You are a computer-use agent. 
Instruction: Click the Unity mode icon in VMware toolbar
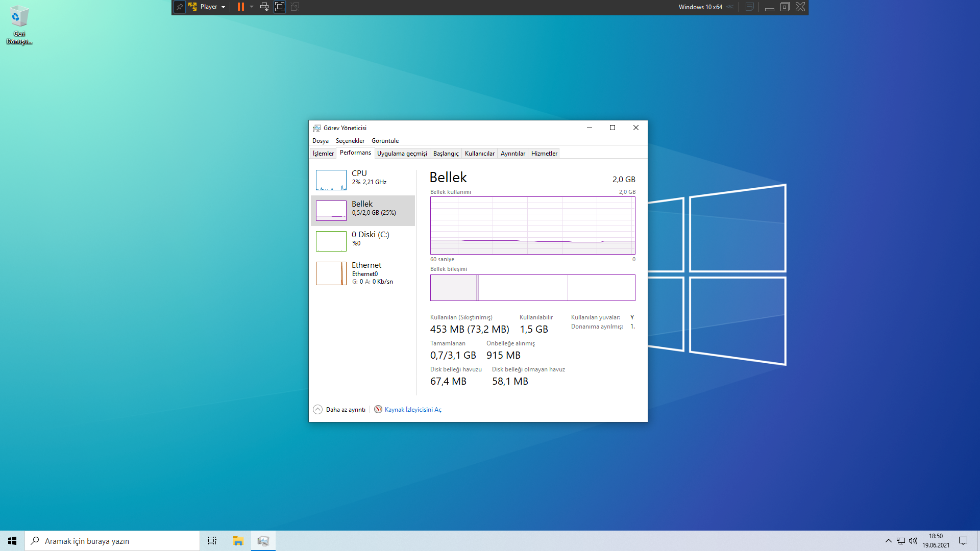[295, 7]
